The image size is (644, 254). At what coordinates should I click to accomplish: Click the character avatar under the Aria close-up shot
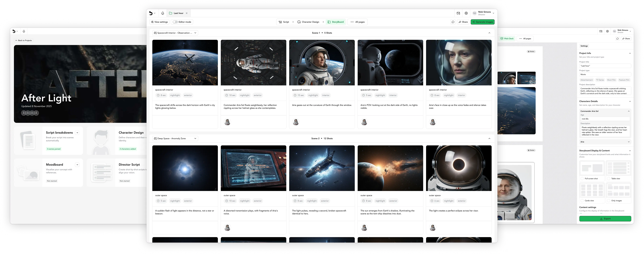pos(432,122)
